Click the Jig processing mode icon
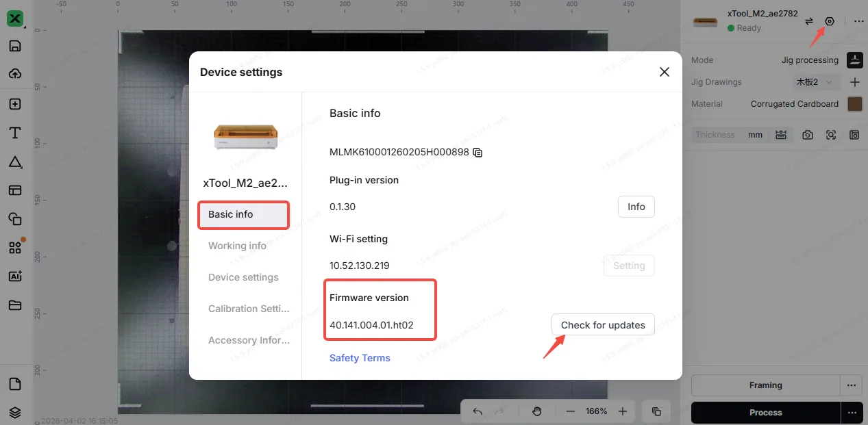 854,60
